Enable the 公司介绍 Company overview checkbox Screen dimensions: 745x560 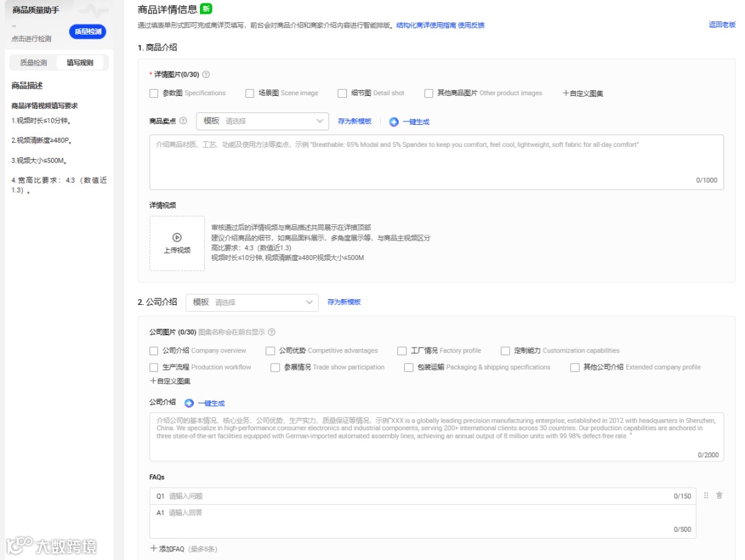coord(153,351)
